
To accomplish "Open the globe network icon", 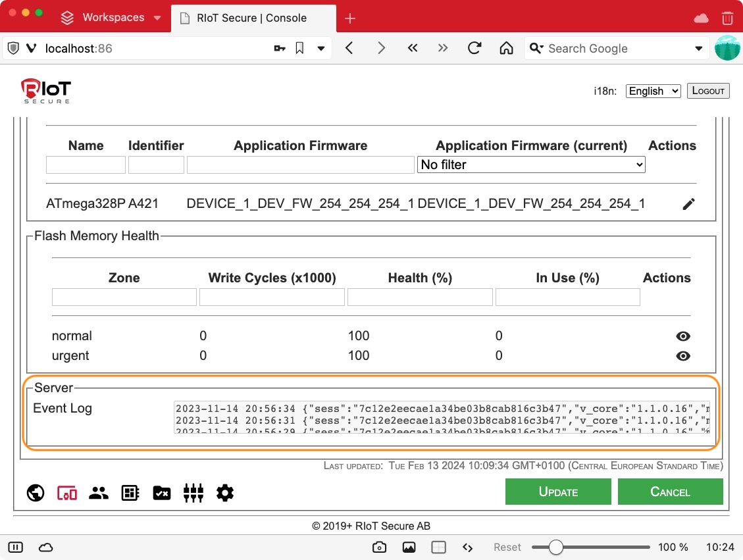I will [36, 493].
